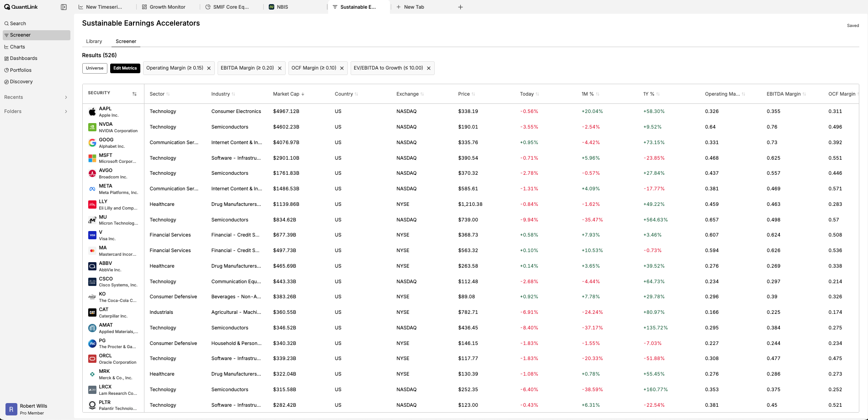
Task: Open the Microsoft logo row
Action: coord(92,158)
